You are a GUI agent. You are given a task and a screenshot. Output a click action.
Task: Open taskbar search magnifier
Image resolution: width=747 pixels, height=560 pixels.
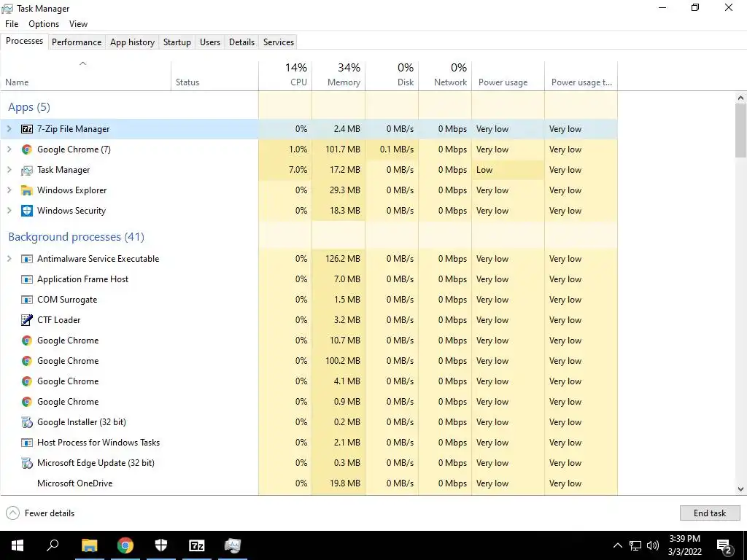(x=53, y=545)
